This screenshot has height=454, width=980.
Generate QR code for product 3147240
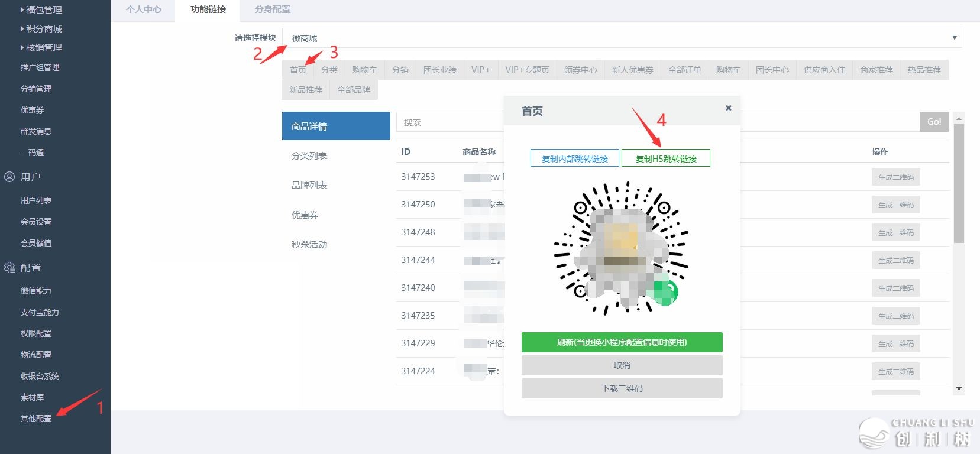[896, 288]
